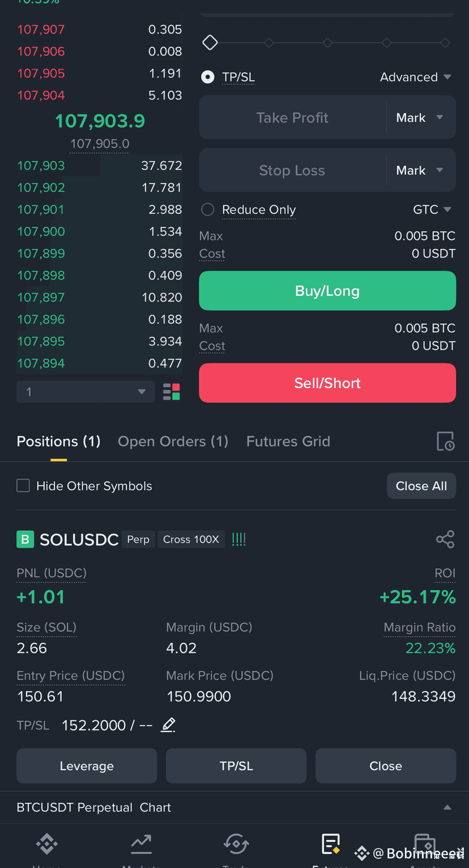Enable the Reduce Only option

[x=208, y=210]
